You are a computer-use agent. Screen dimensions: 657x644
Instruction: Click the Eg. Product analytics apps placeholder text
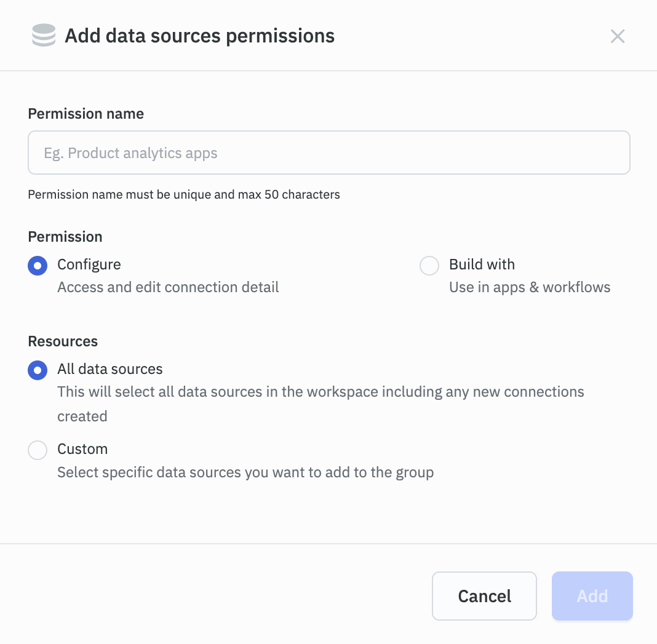click(x=130, y=153)
